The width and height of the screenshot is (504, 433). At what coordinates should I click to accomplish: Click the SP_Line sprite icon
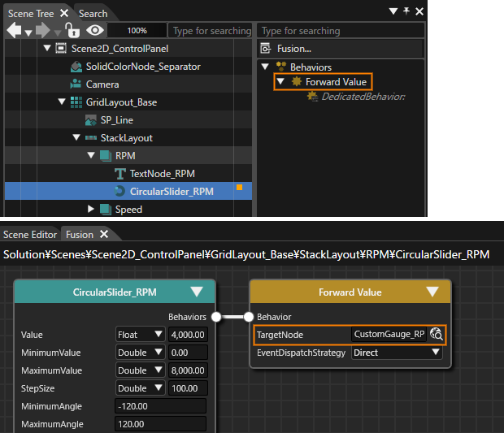click(91, 120)
